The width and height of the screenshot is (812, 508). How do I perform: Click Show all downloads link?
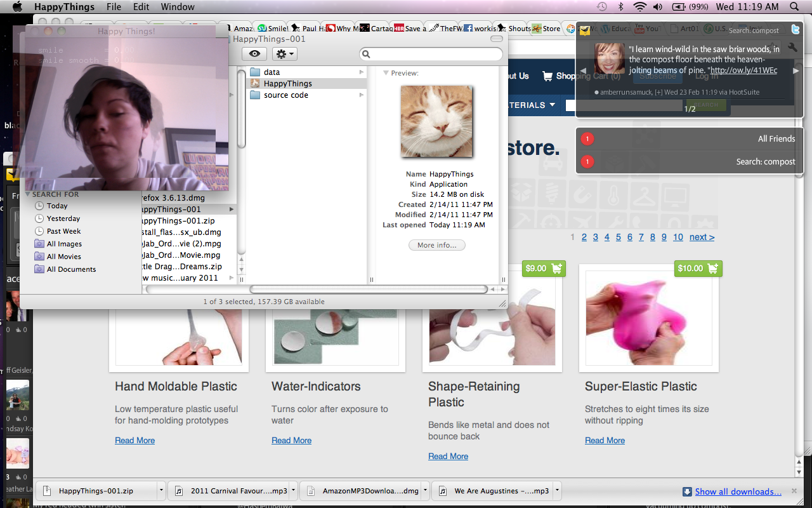pyautogui.click(x=738, y=491)
